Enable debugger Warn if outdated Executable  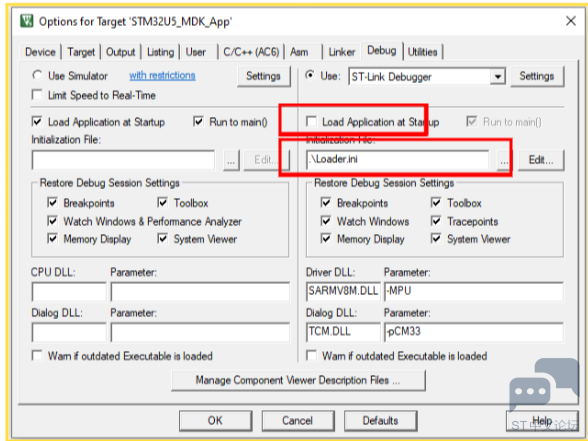(x=311, y=356)
